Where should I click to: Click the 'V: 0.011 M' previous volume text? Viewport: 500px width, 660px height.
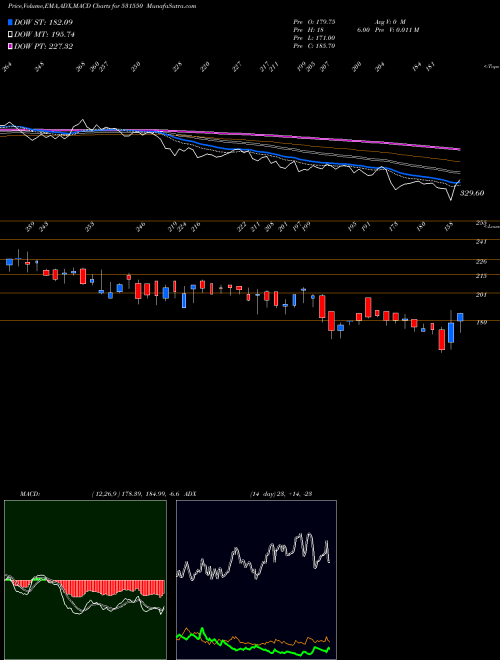(x=404, y=30)
